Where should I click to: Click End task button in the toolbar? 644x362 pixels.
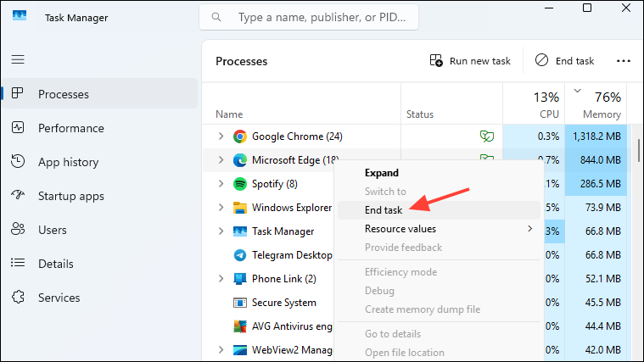(564, 61)
